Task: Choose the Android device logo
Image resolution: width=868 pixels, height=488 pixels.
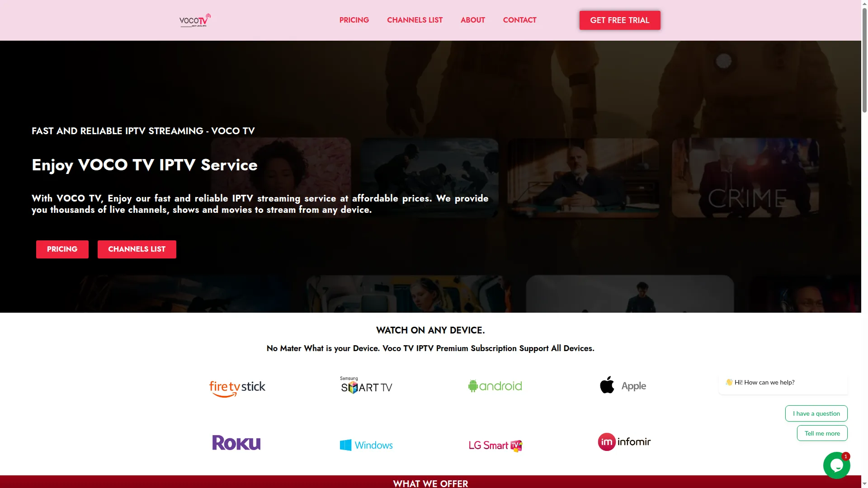Action: [x=495, y=386]
